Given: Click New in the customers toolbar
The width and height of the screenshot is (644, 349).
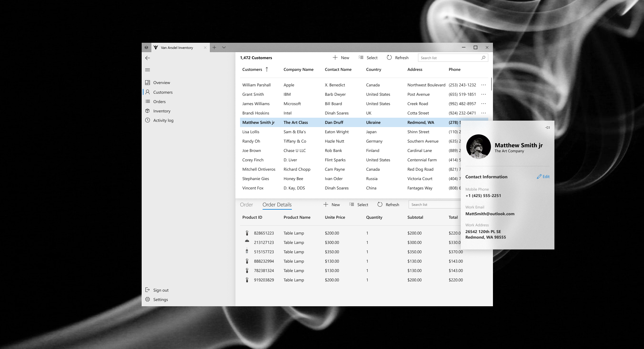Looking at the screenshot, I should click(341, 58).
